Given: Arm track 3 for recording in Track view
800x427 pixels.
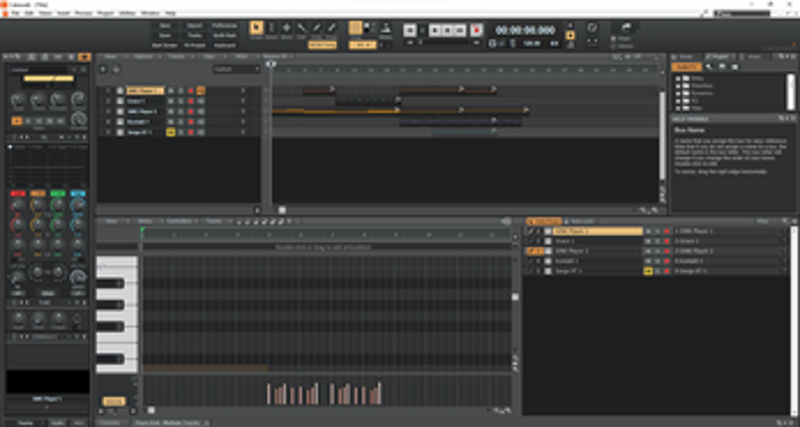Looking at the screenshot, I should click(x=191, y=111).
